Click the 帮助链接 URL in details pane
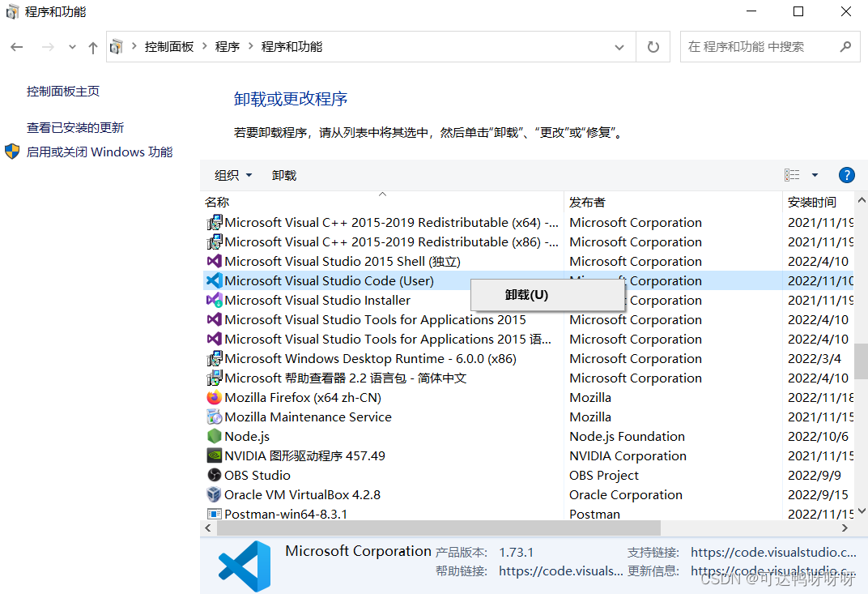Screen dimensions: 868x594 click(x=560, y=570)
